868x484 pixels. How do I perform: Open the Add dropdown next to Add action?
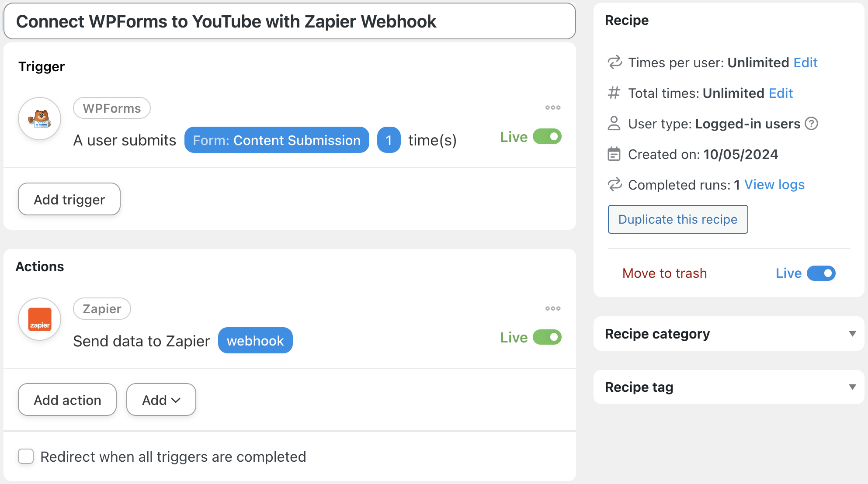coord(161,400)
